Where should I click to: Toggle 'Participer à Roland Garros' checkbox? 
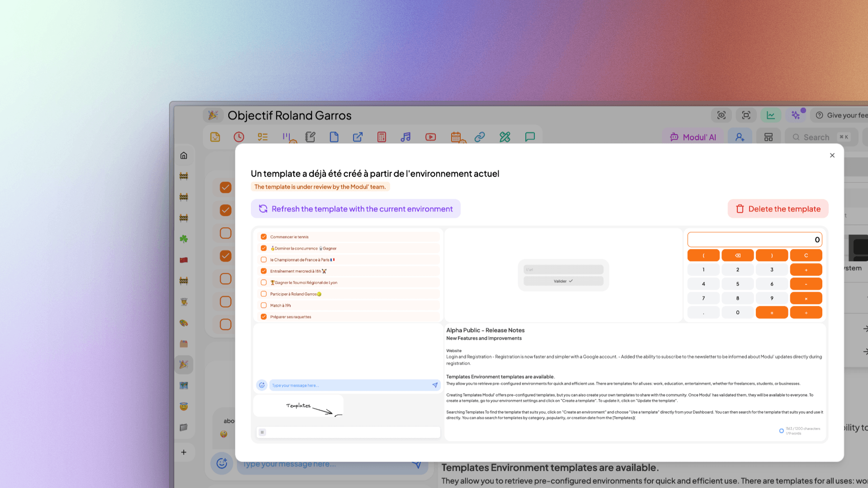(x=264, y=294)
